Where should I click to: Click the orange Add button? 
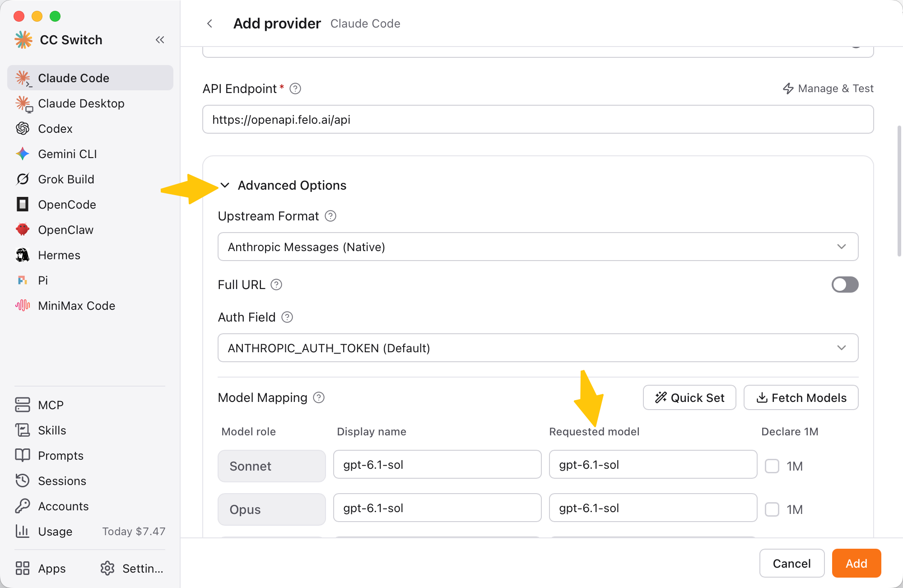(x=856, y=563)
